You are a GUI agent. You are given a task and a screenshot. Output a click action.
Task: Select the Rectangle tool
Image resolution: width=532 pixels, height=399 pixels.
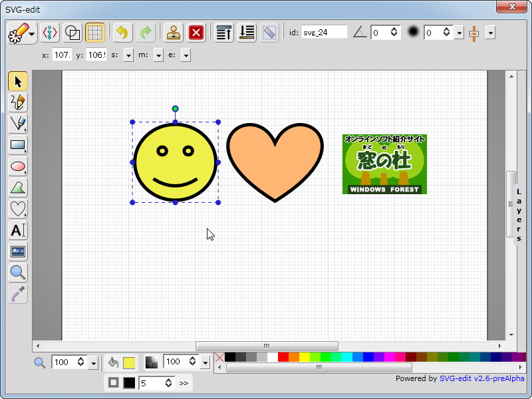[18, 145]
